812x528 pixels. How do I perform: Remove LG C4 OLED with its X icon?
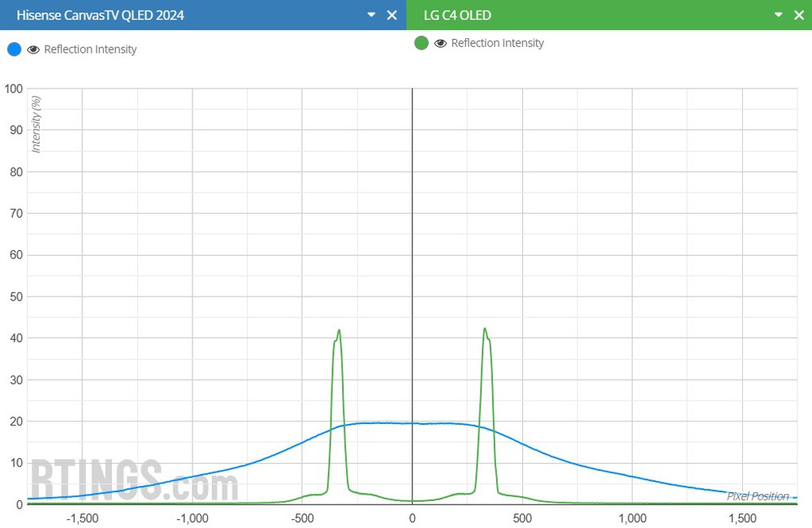(x=799, y=15)
